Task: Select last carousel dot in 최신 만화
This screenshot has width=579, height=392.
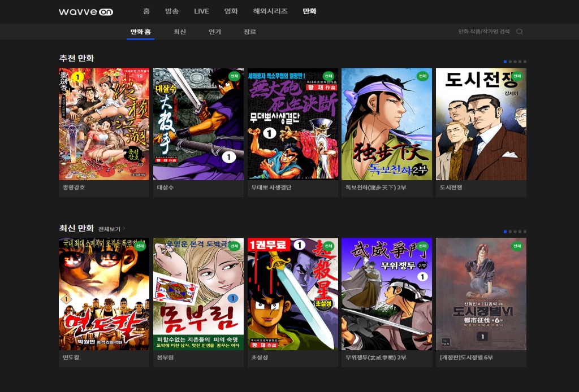Action: (525, 232)
